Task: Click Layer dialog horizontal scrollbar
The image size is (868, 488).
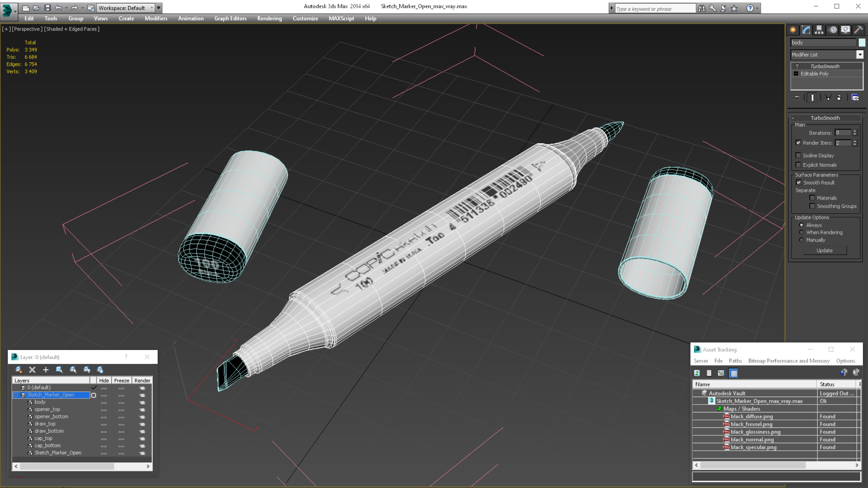Action: tap(82, 466)
